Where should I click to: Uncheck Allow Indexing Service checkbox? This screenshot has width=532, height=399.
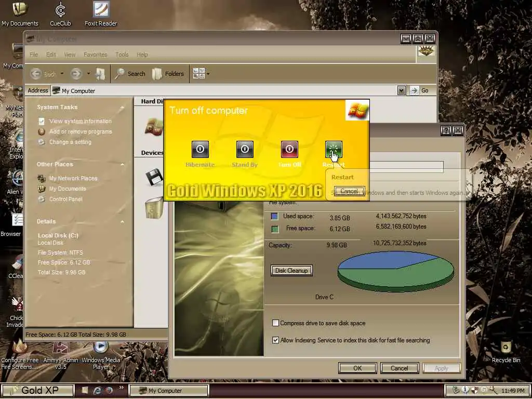click(x=275, y=340)
